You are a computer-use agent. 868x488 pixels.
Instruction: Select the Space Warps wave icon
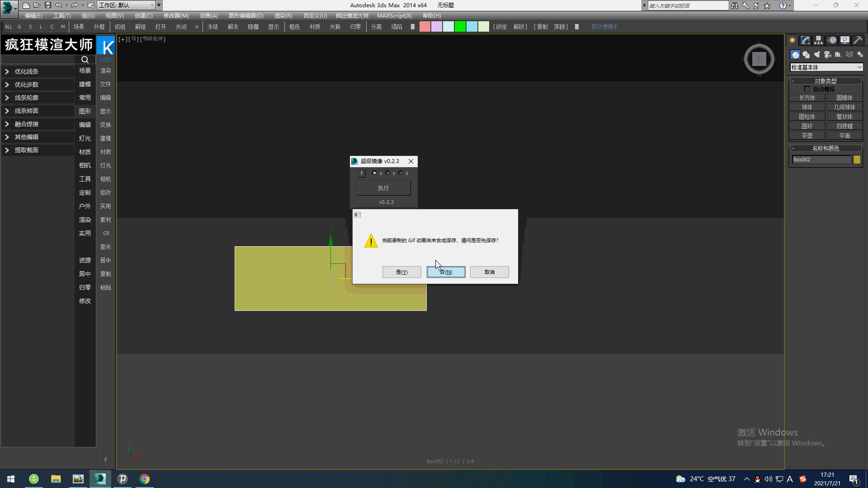coord(849,55)
